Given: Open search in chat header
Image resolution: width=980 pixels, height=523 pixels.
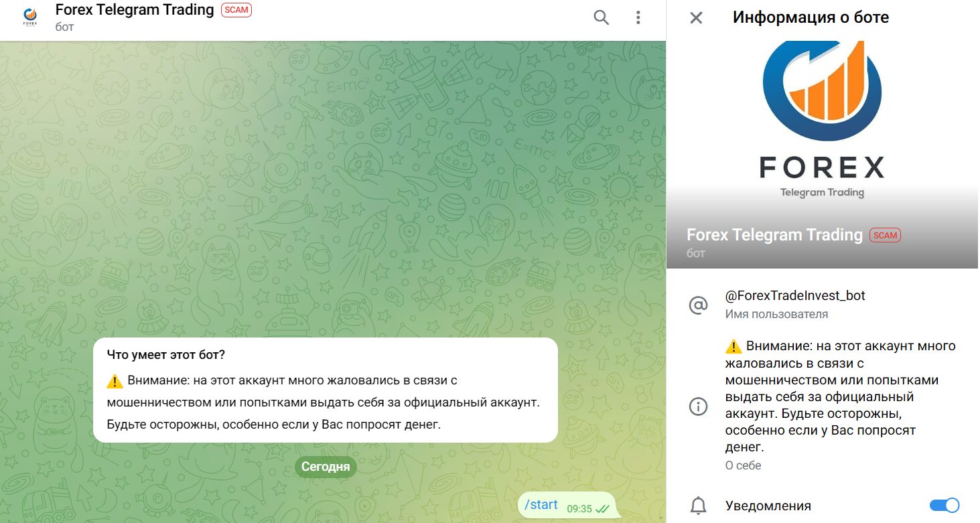Looking at the screenshot, I should 601,18.
